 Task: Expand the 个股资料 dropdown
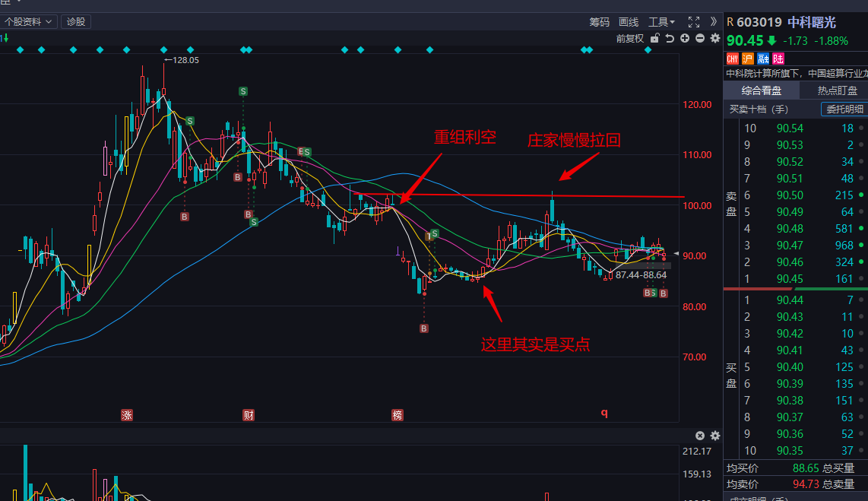29,22
